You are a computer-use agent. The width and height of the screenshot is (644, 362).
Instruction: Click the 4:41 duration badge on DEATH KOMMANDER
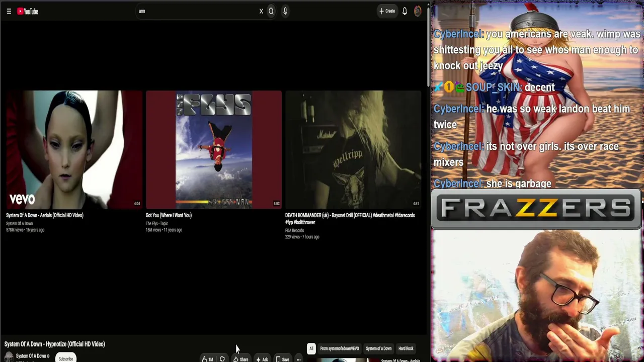(x=416, y=204)
